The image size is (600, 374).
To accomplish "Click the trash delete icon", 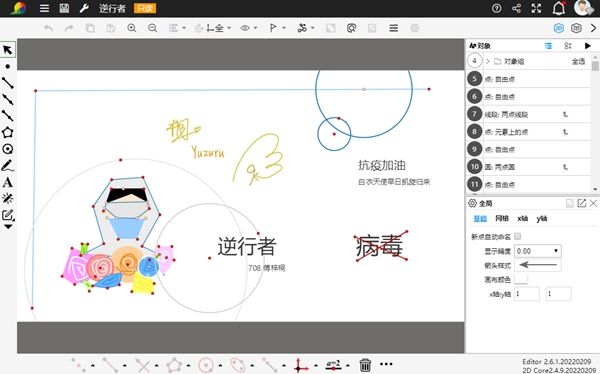I will pyautogui.click(x=365, y=364).
